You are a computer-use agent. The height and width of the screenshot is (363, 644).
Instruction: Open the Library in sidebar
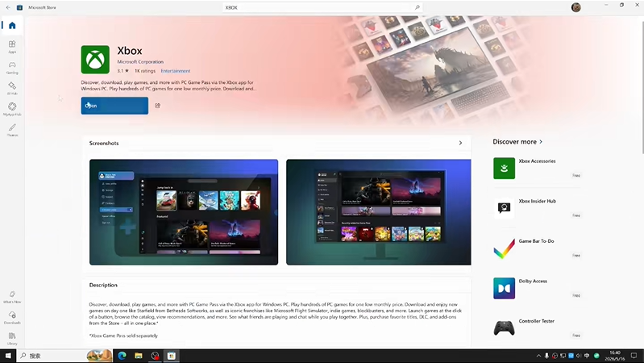[12, 338]
